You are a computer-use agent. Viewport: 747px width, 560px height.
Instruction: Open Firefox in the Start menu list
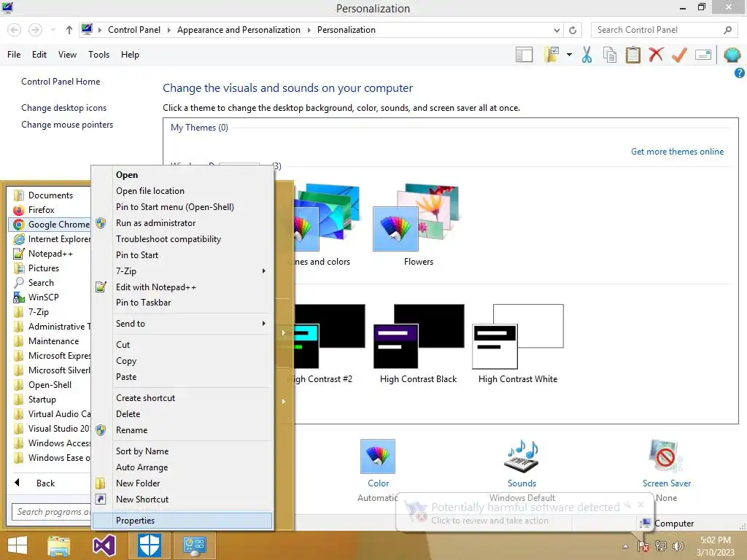coord(41,210)
